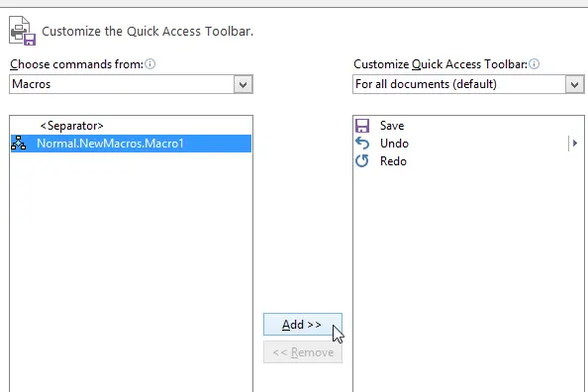The width and height of the screenshot is (588, 392).
Task: Click the For all documents (default) field
Action: pyautogui.click(x=468, y=84)
